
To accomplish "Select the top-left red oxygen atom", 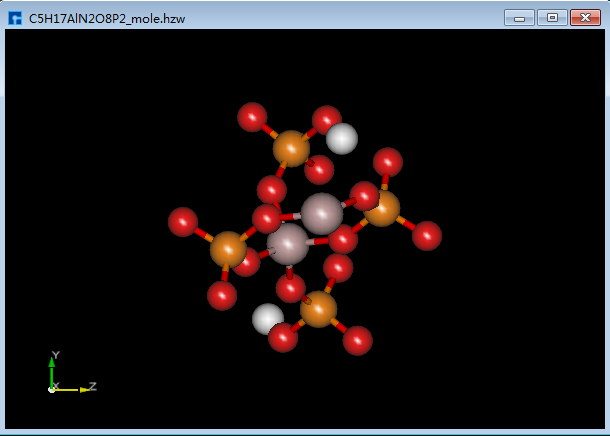I will [252, 117].
